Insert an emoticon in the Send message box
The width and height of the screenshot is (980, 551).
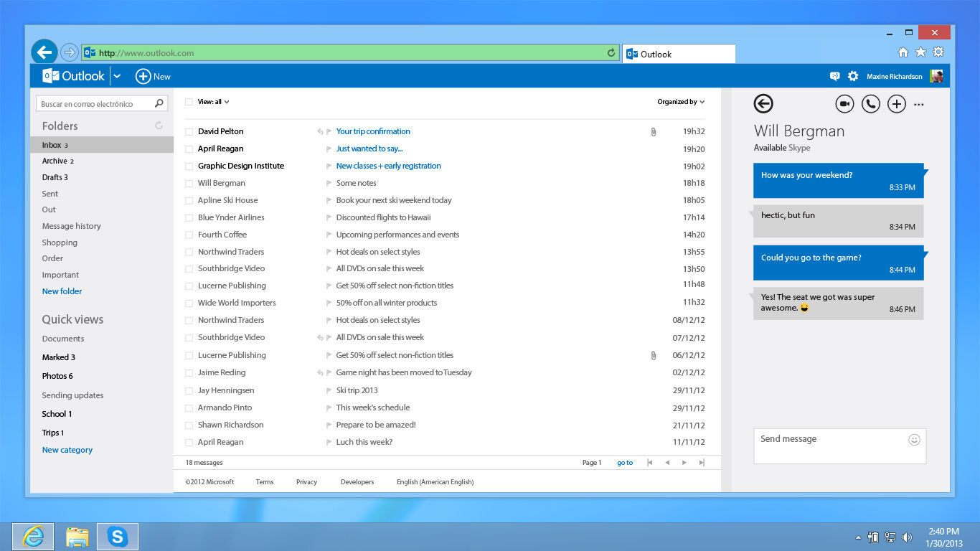point(913,438)
